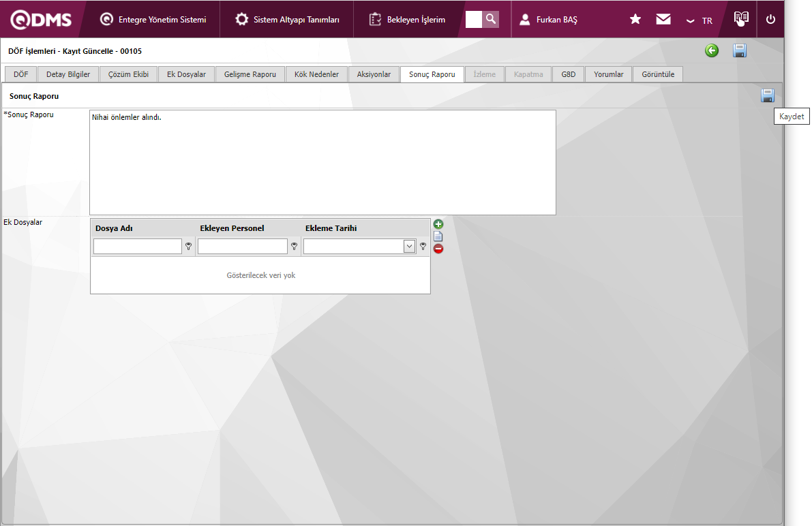The height and width of the screenshot is (526, 812).
Task: Switch to the Görüntüle tab
Action: [658, 74]
